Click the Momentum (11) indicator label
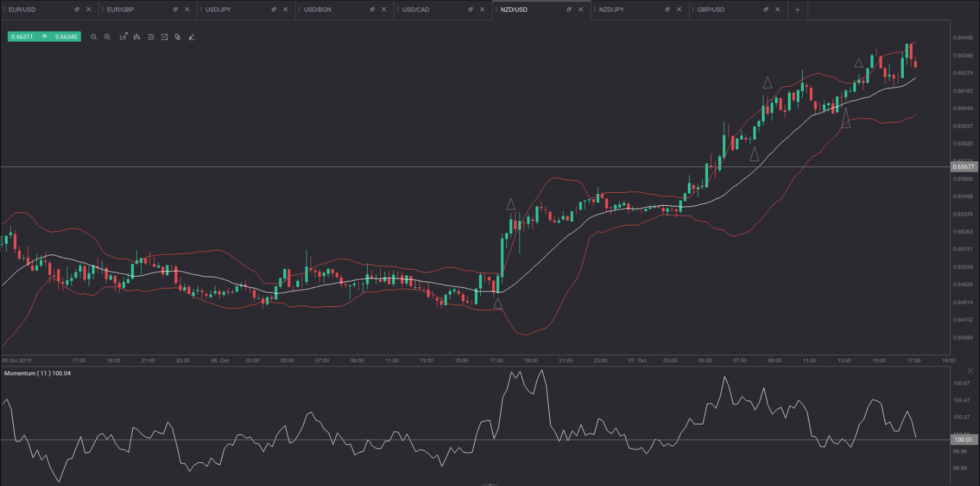Image resolution: width=980 pixels, height=486 pixels. pos(37,374)
